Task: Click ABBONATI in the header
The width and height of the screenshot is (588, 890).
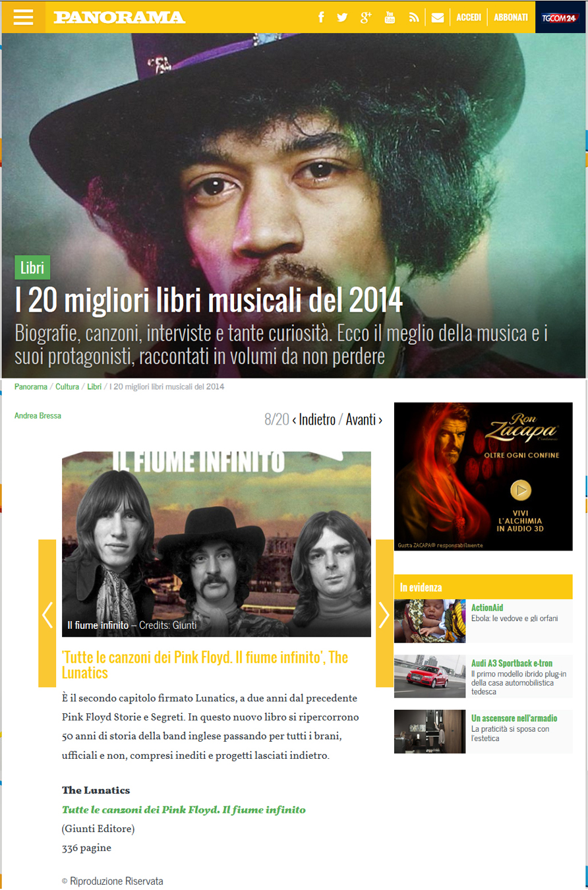Action: coord(511,18)
